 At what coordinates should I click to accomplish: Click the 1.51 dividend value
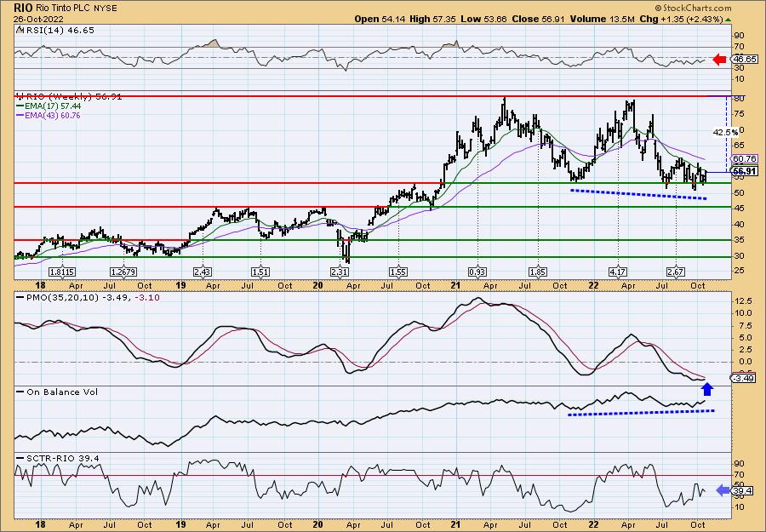pos(260,272)
